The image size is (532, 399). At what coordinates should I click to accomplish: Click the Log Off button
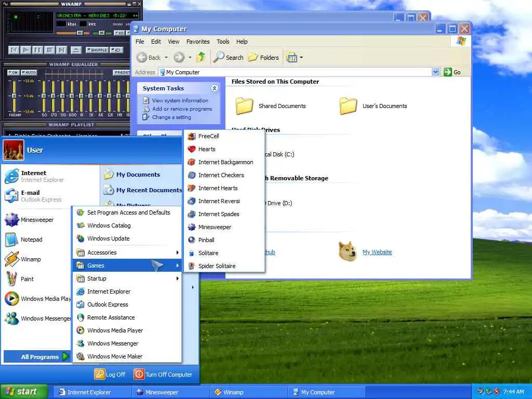(110, 374)
